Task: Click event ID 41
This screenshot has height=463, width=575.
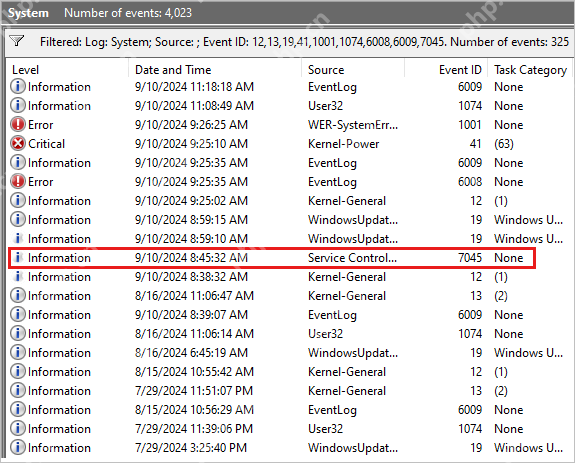Action: 475,144
